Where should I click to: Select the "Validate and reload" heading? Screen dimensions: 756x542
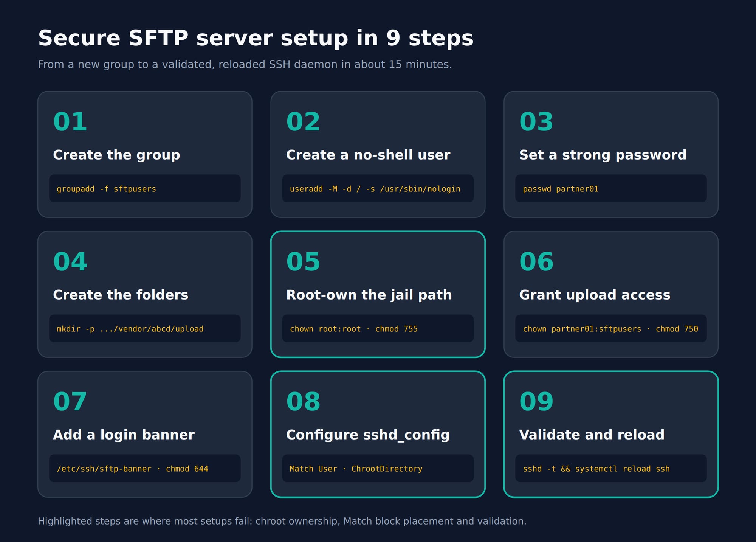(x=592, y=435)
